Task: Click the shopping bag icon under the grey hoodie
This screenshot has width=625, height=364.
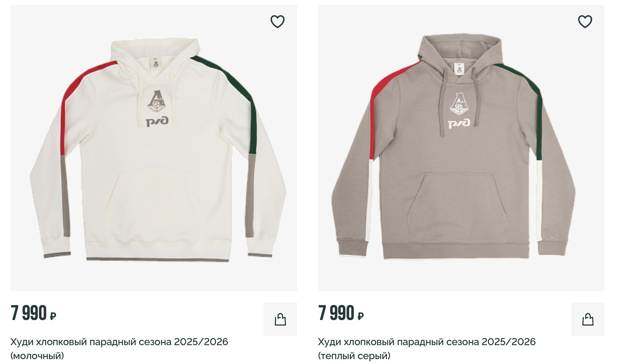Action: pos(589,319)
